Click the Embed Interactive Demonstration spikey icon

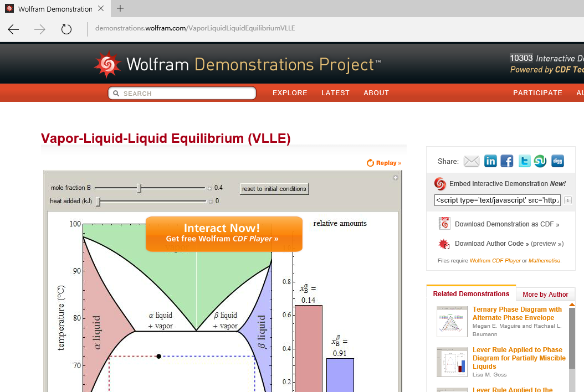coord(440,183)
